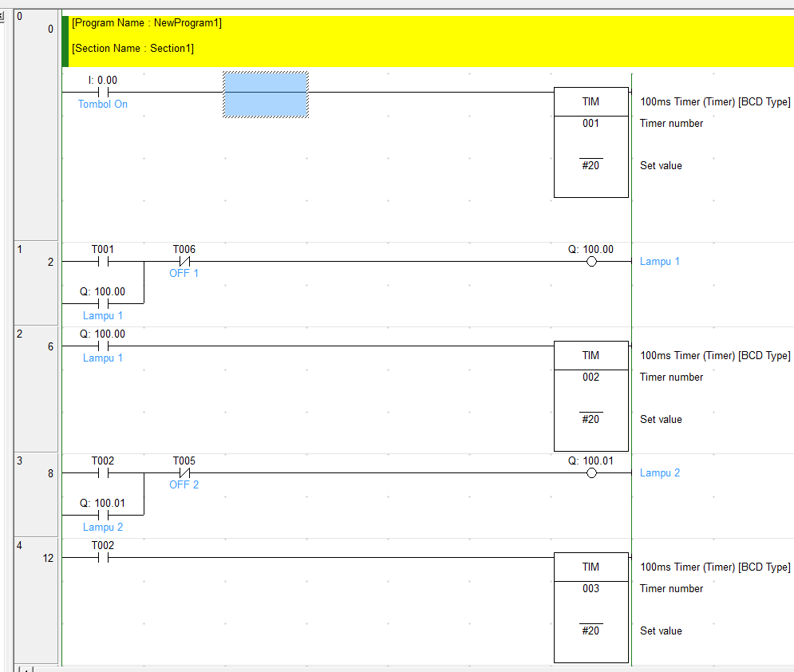Select the rung 3 header in the margin
794x672 pixels.
tap(36, 495)
